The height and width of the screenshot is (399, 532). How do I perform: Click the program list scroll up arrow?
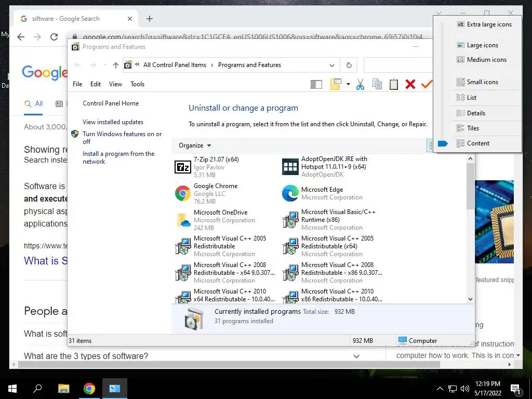click(470, 158)
